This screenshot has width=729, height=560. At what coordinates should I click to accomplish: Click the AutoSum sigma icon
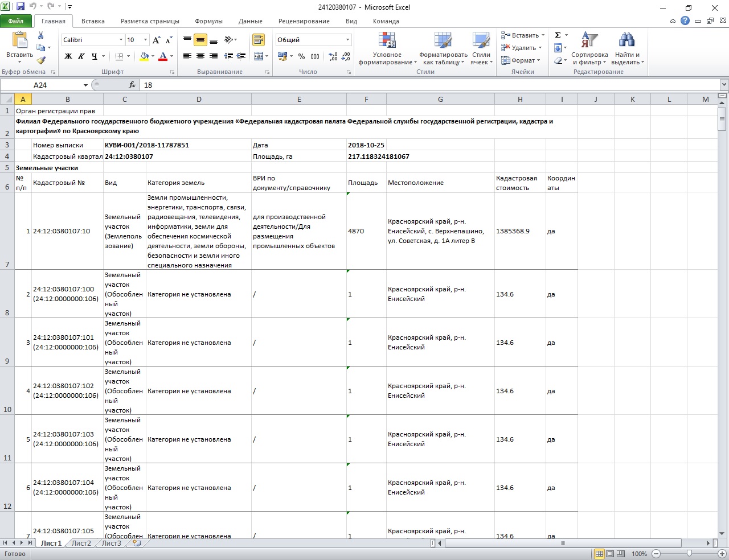(558, 35)
